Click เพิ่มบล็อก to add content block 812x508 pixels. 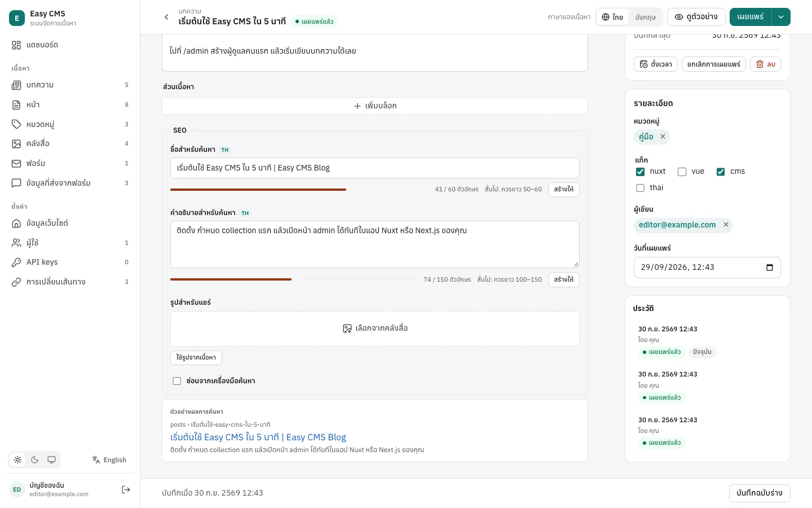(375, 106)
